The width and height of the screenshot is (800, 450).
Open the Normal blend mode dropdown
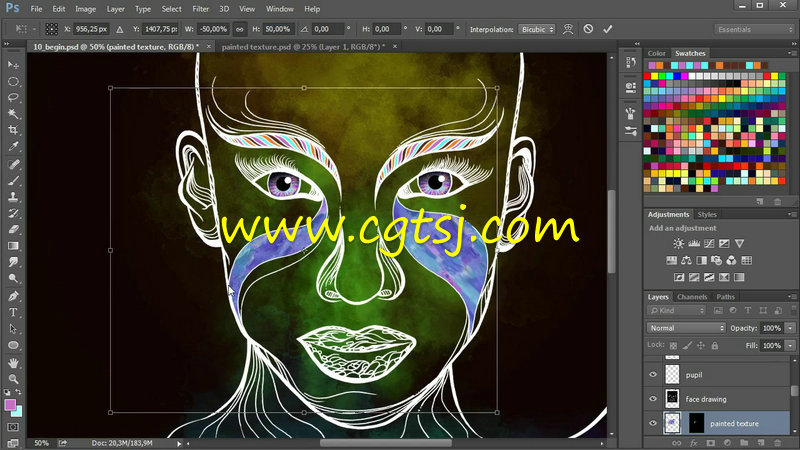pyautogui.click(x=686, y=328)
